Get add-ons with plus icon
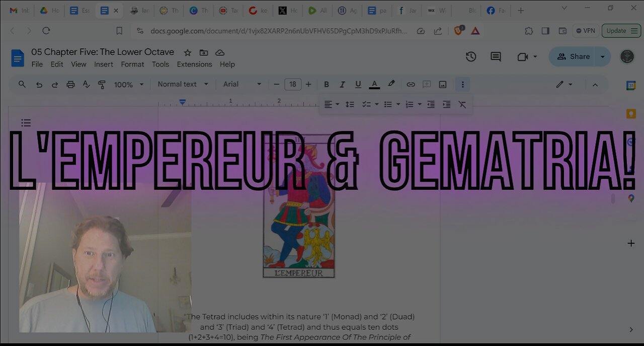 (631, 243)
